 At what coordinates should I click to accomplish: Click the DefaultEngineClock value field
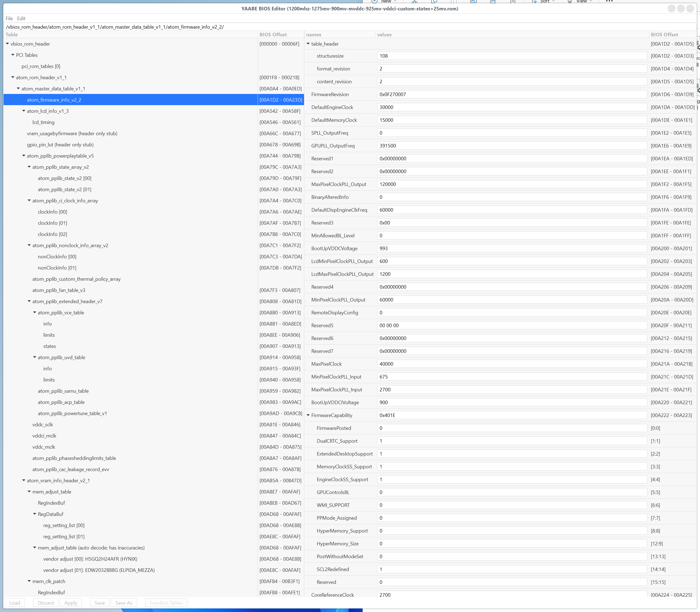coord(512,107)
